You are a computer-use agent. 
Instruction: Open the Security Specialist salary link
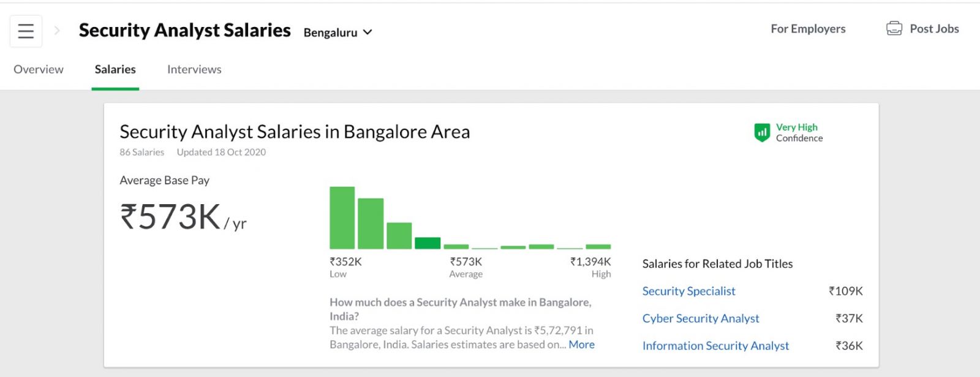688,291
